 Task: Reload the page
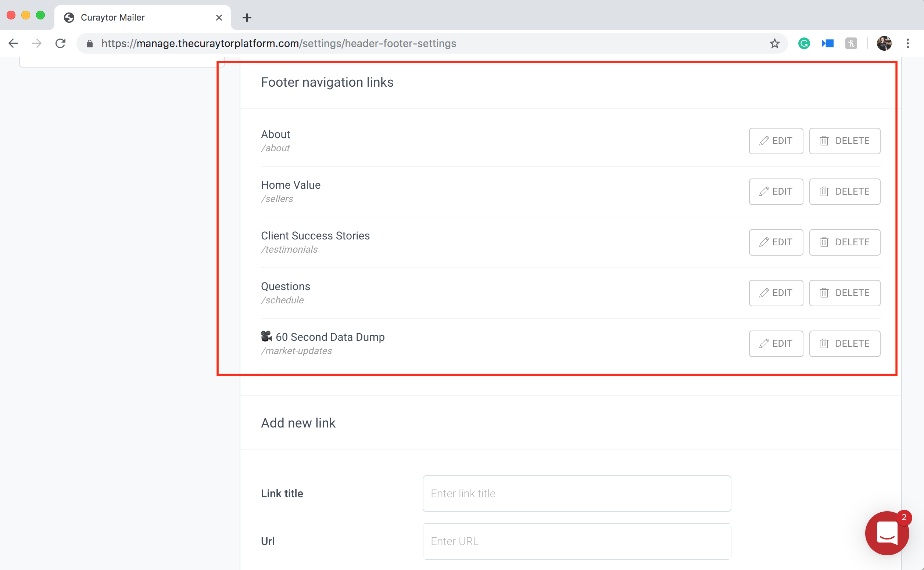tap(60, 43)
